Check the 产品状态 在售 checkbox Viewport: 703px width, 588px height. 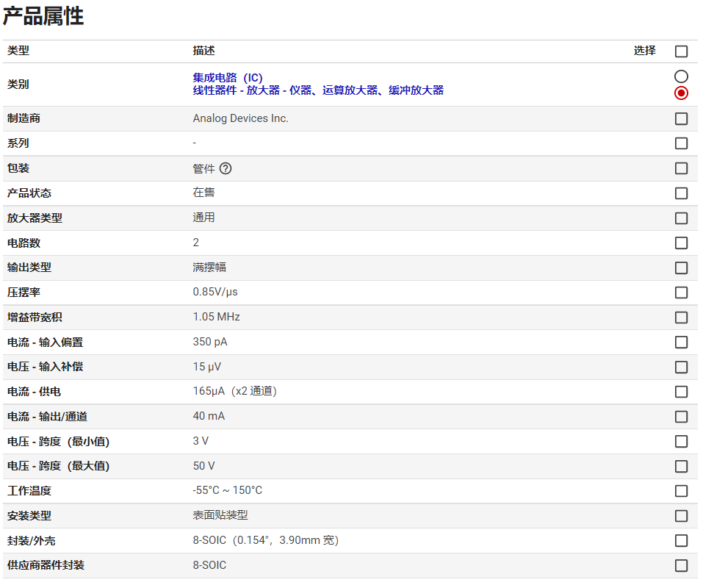click(681, 193)
